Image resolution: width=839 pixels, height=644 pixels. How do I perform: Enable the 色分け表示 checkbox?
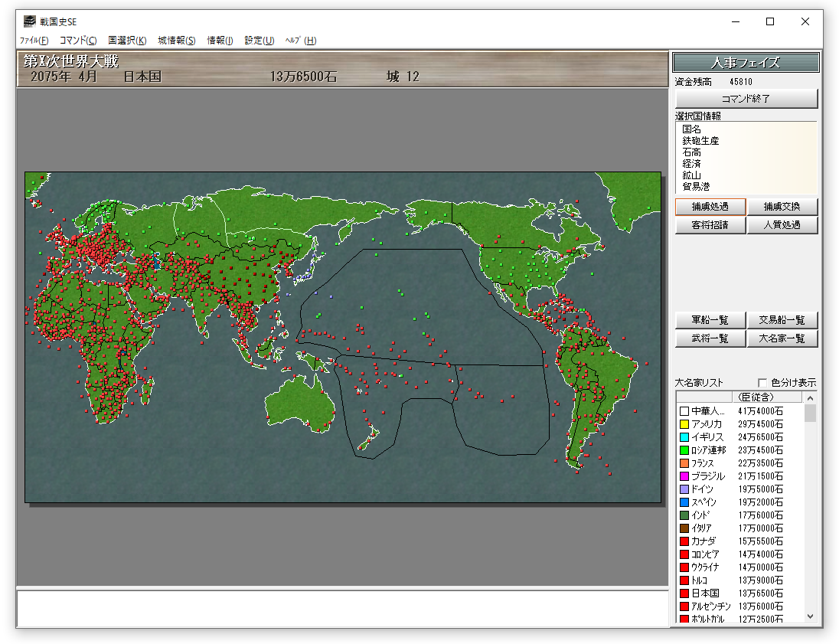pos(762,383)
